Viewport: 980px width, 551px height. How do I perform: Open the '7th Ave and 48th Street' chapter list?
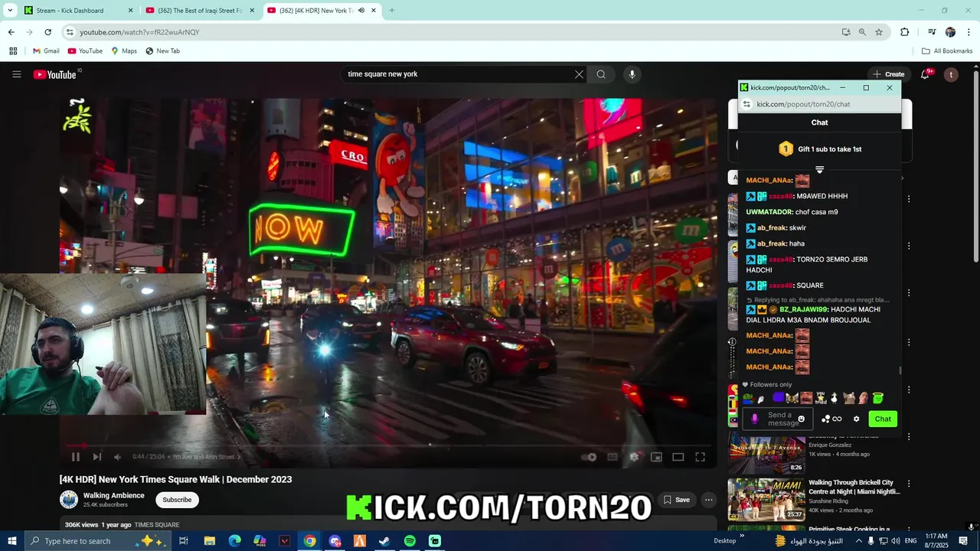[x=205, y=457]
